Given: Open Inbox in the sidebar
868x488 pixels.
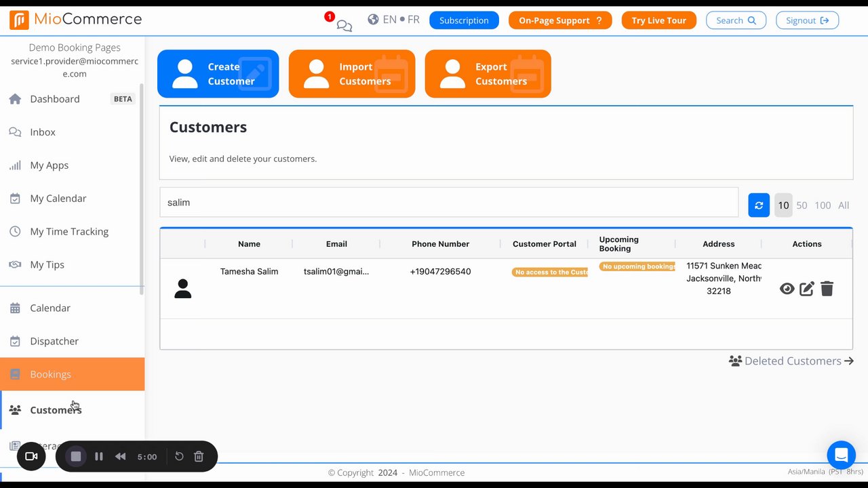Looking at the screenshot, I should 43,132.
